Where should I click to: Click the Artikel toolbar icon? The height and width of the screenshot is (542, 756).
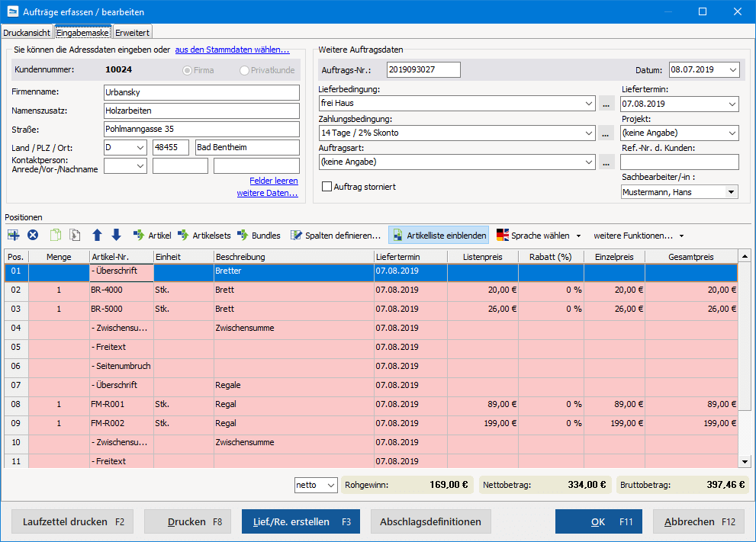[x=152, y=236]
